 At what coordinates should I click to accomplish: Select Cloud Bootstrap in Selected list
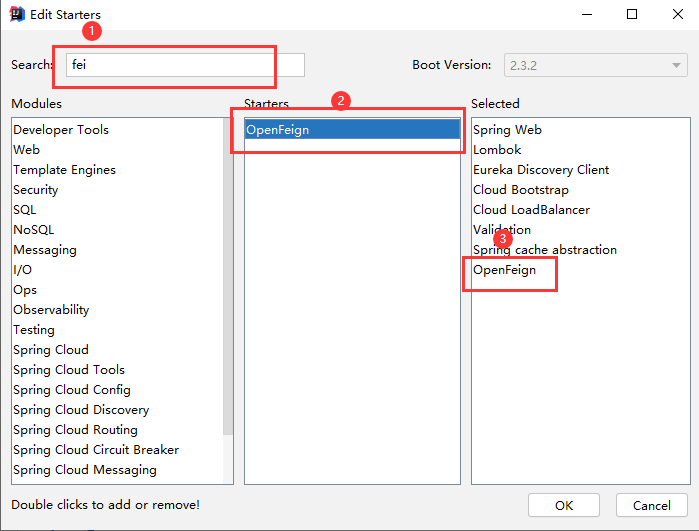[x=521, y=190]
